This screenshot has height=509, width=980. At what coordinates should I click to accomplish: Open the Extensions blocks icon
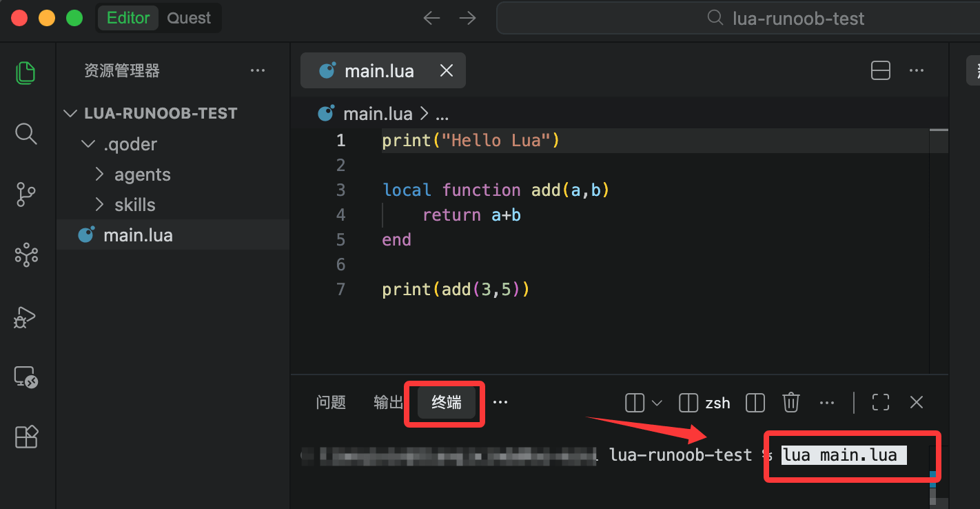(x=26, y=437)
